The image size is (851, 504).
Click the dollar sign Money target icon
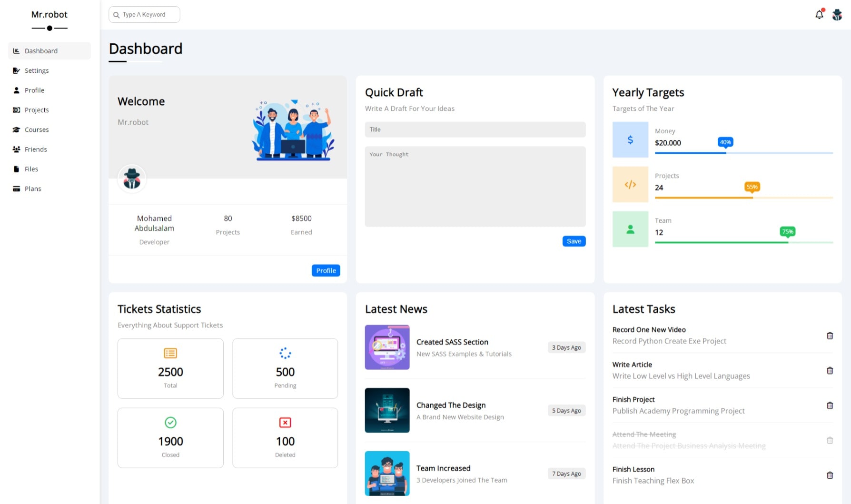click(x=630, y=139)
